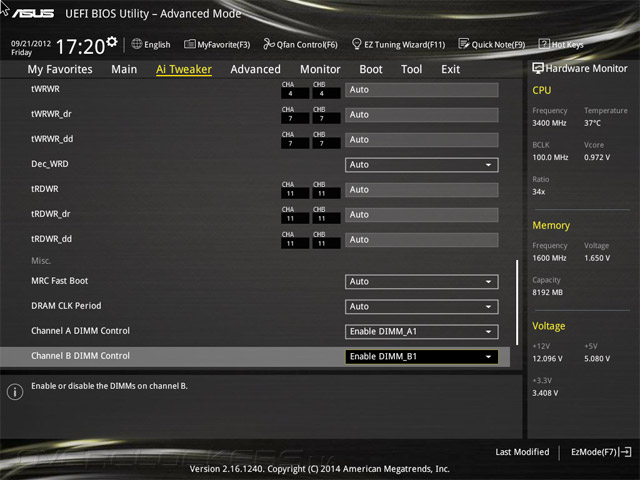Go to the Monitor tab

click(x=320, y=69)
